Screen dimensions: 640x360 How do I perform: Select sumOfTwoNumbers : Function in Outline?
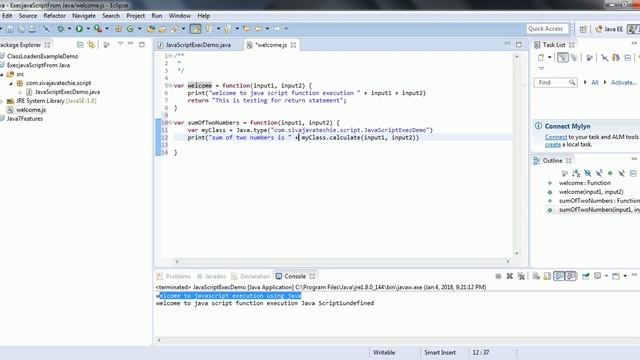599,201
